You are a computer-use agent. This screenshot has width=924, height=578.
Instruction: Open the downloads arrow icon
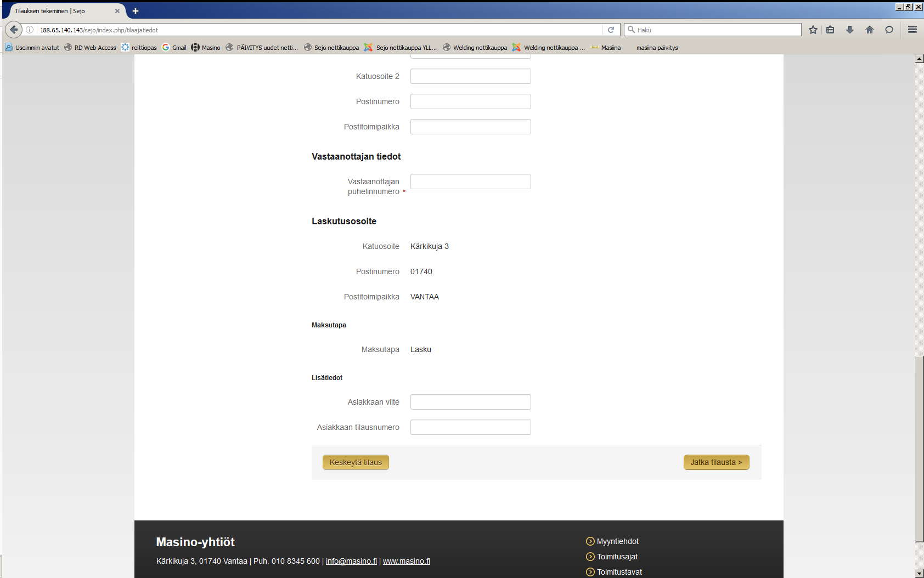pos(850,30)
